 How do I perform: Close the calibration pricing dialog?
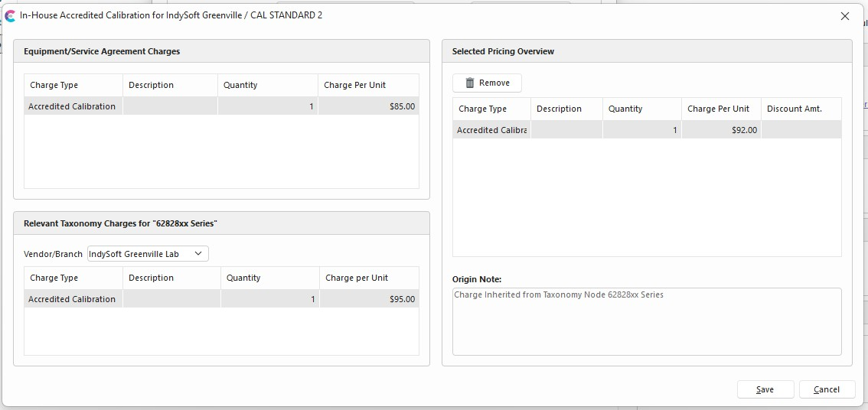click(845, 15)
